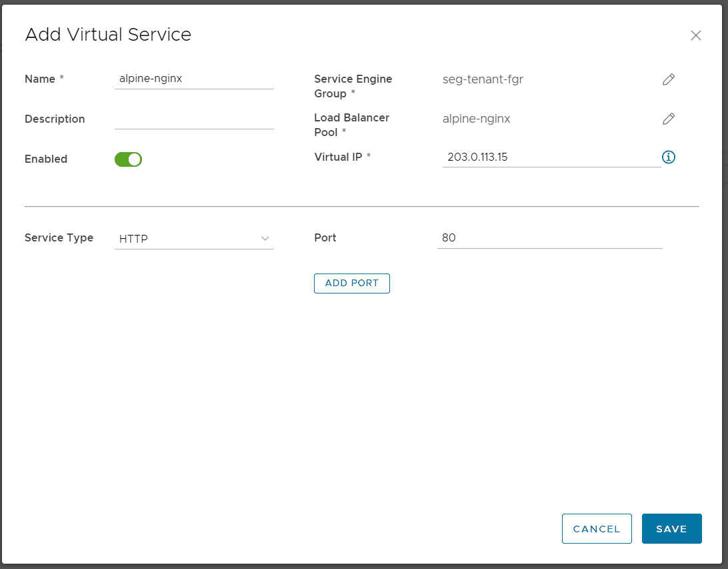Click the Service Engine Group label
Viewport: 728px width, 569px height.
point(353,87)
